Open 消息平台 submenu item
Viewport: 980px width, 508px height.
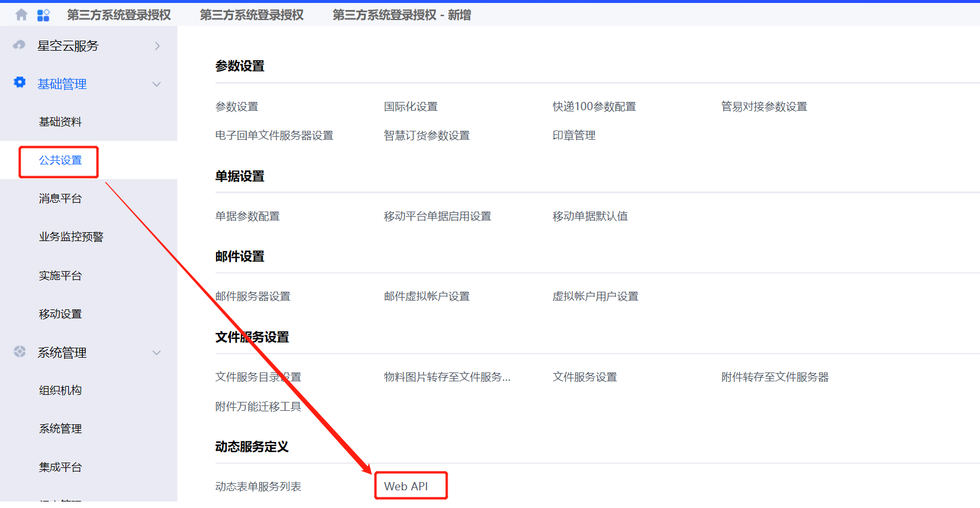point(60,199)
